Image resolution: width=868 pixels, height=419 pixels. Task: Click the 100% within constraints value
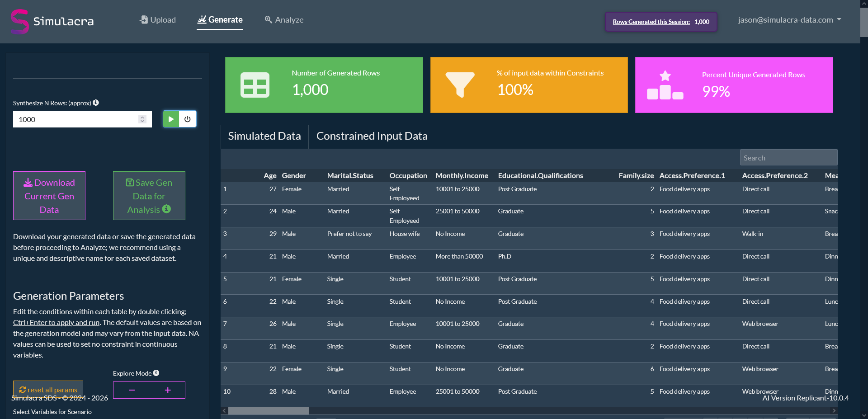point(515,89)
